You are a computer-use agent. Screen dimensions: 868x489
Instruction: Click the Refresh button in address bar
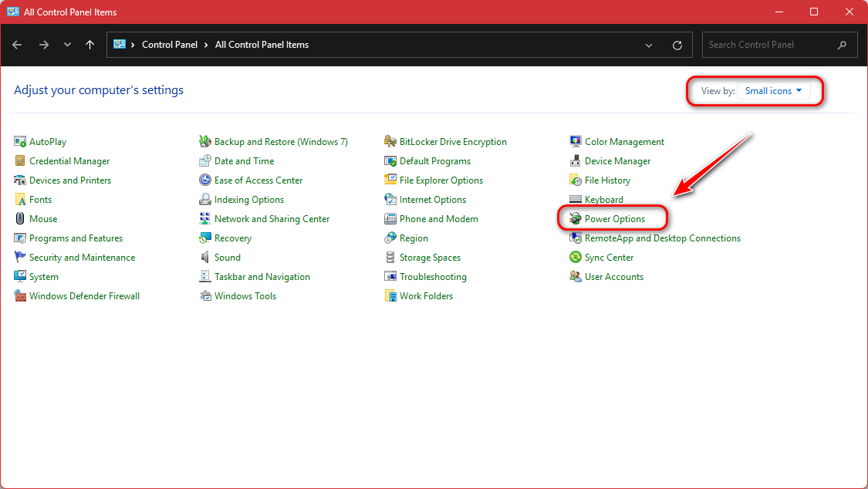677,45
